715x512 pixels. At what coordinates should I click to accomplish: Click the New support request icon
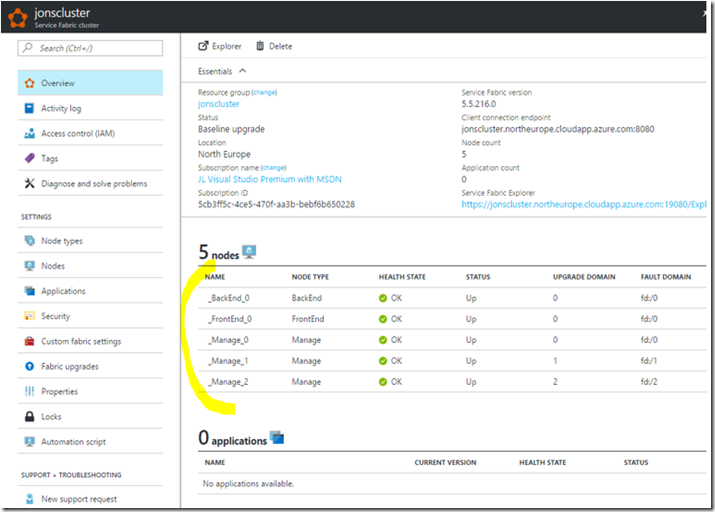tap(30, 499)
